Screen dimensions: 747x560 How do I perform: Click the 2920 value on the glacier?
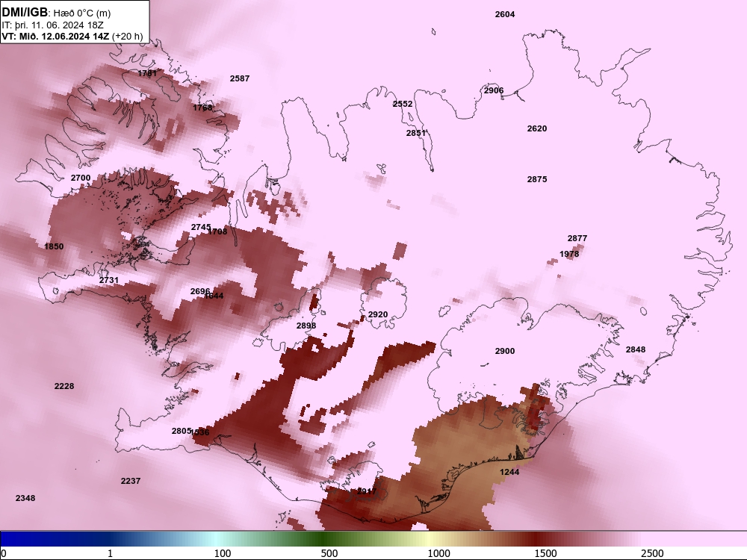378,315
